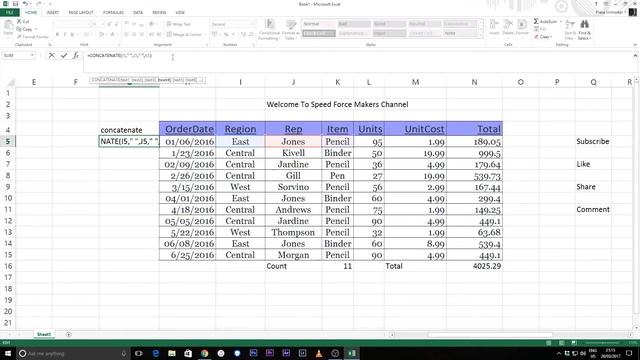
Task: Switch to the PAGE LAYOUT tab
Action: click(x=80, y=12)
